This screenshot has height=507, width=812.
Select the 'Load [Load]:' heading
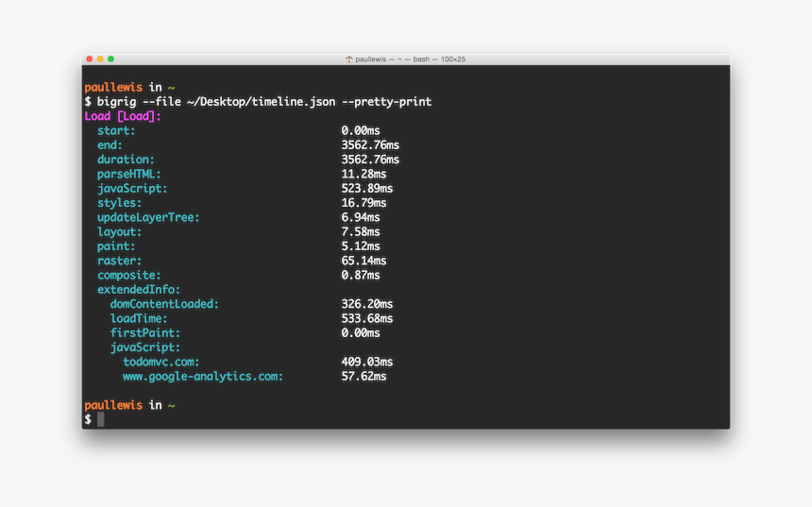[123, 116]
